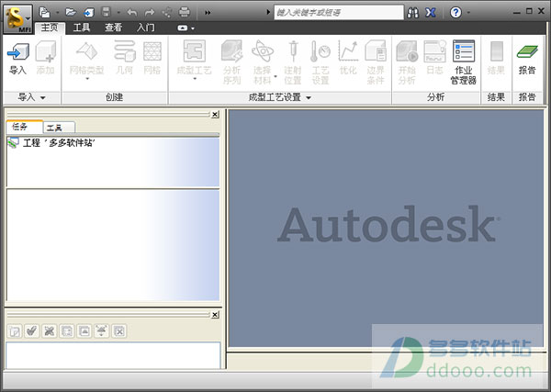Click inside the layers list box
The image size is (551, 392).
click(113, 355)
